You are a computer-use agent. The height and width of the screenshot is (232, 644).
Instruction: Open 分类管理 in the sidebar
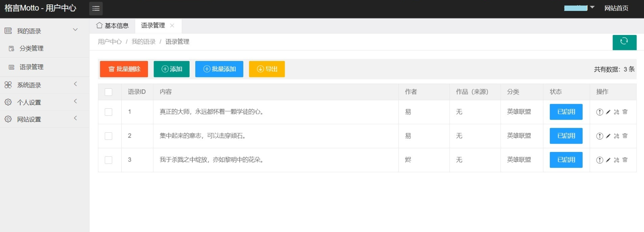pos(32,49)
